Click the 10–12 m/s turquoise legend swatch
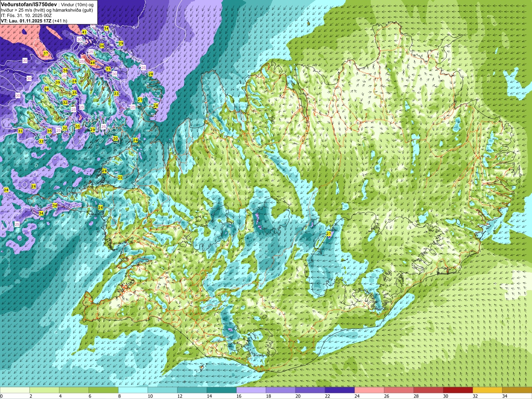 163,390
